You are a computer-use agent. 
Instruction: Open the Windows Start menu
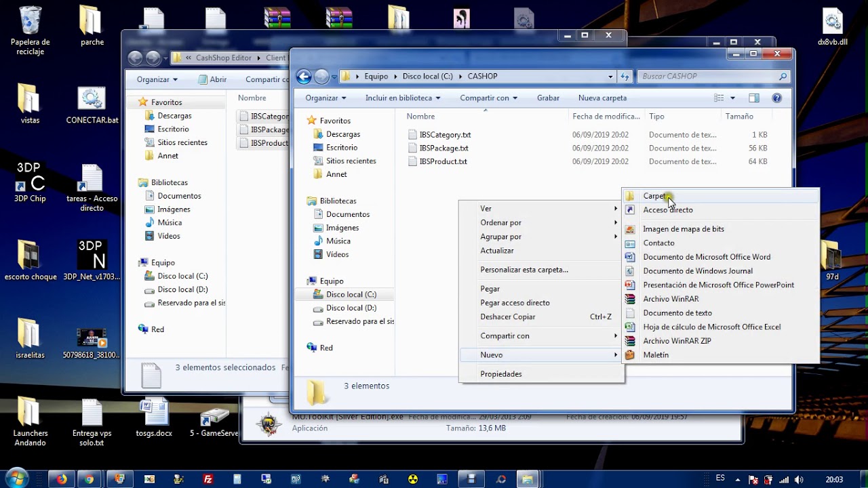(16, 478)
